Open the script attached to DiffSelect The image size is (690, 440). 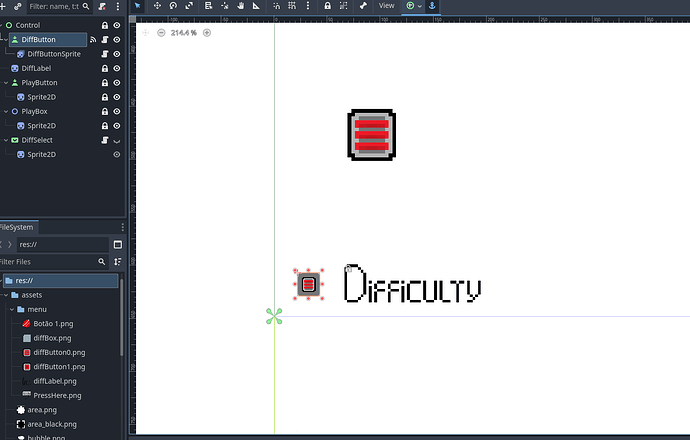[x=105, y=140]
